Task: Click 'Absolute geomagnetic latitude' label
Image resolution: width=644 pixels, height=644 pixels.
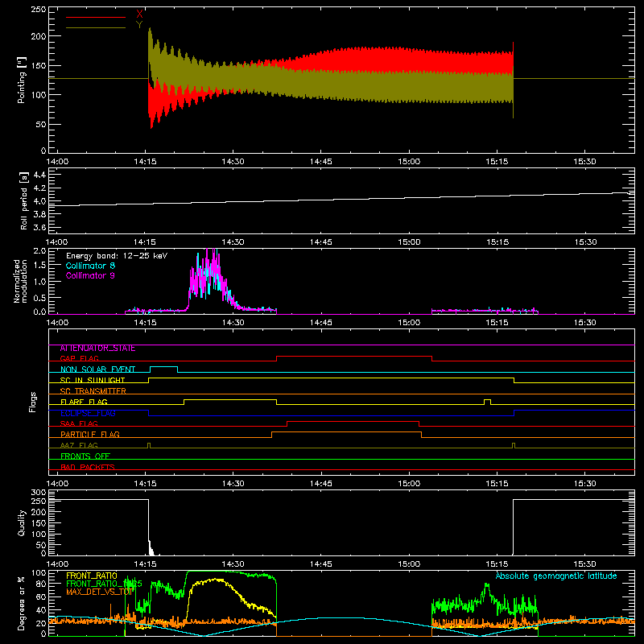Action: (x=556, y=576)
